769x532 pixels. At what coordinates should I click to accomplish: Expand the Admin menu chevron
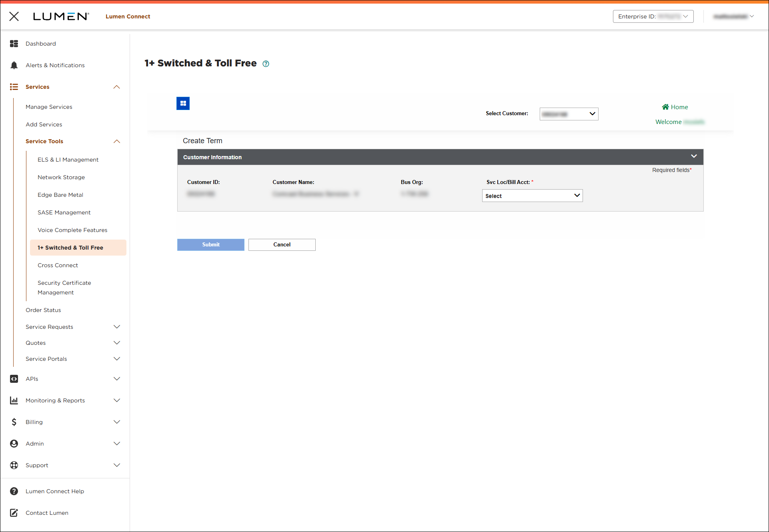[x=117, y=444]
